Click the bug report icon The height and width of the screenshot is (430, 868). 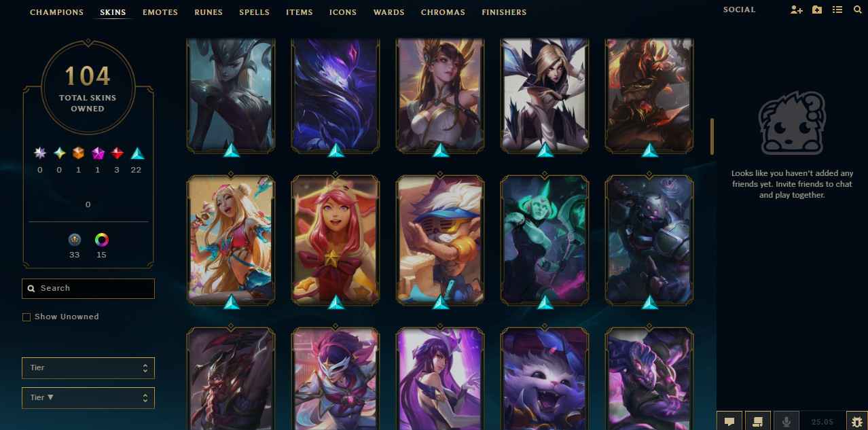[x=856, y=421]
